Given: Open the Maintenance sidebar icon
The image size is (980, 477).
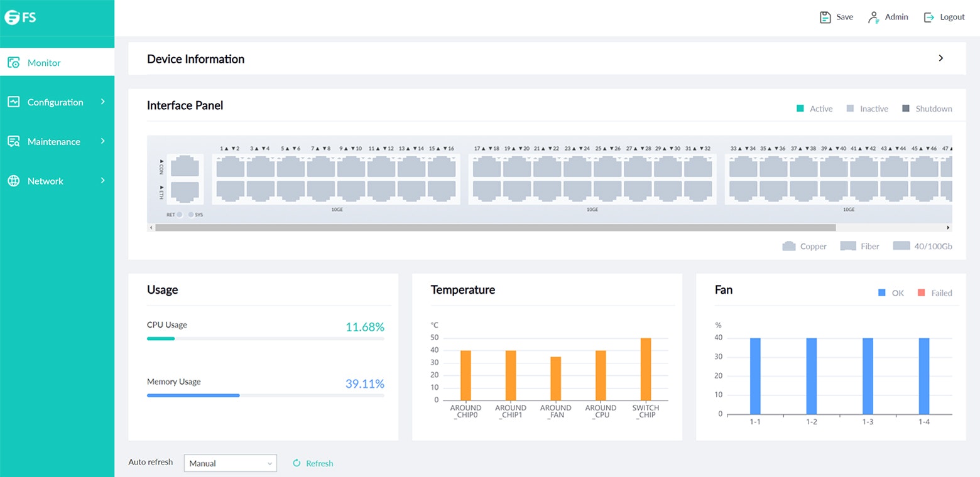Looking at the screenshot, I should tap(13, 141).
